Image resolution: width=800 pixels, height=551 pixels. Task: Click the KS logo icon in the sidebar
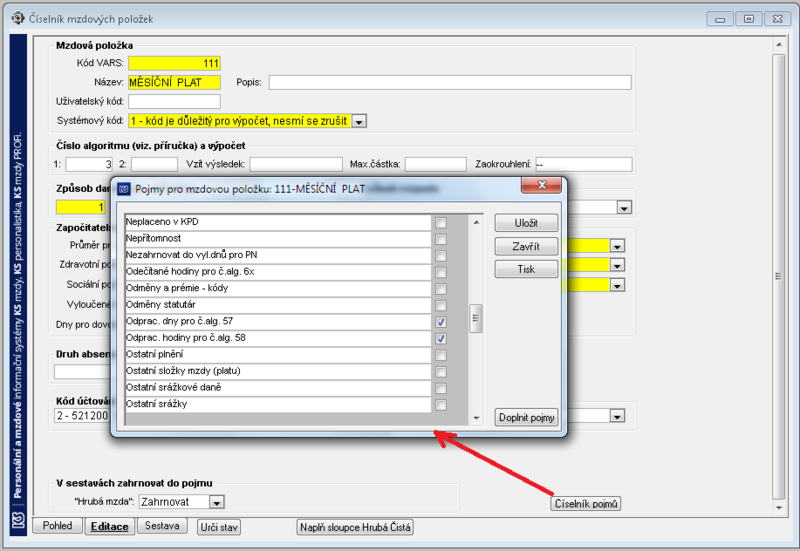[18, 520]
